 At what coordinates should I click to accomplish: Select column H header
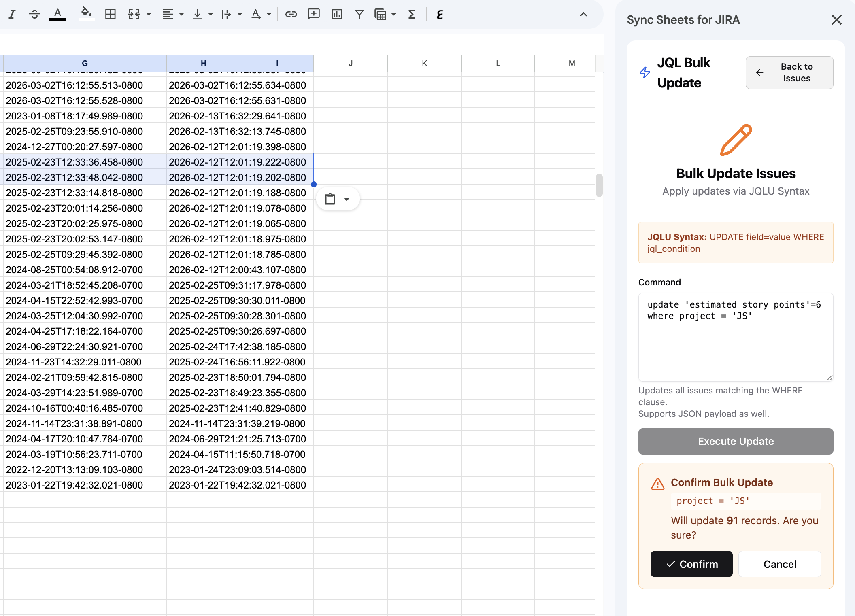point(203,63)
